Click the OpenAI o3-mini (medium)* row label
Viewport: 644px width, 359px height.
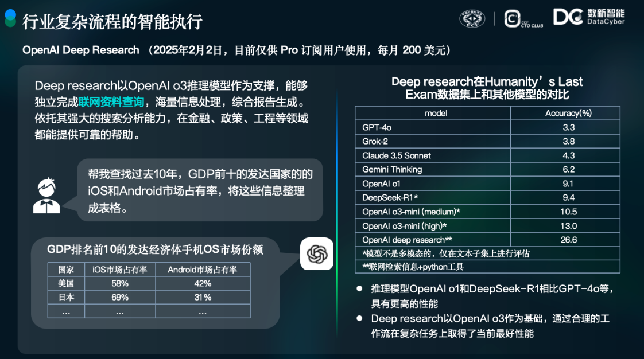(x=411, y=212)
